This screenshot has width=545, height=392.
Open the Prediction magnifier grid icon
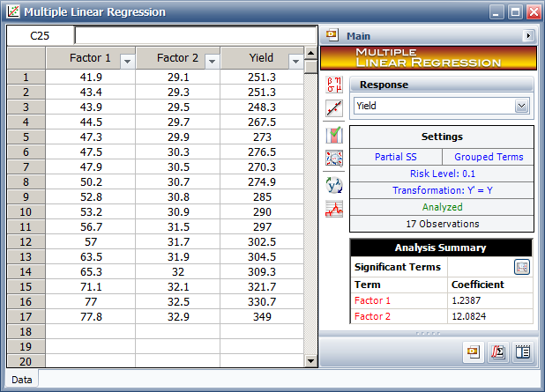(334, 159)
